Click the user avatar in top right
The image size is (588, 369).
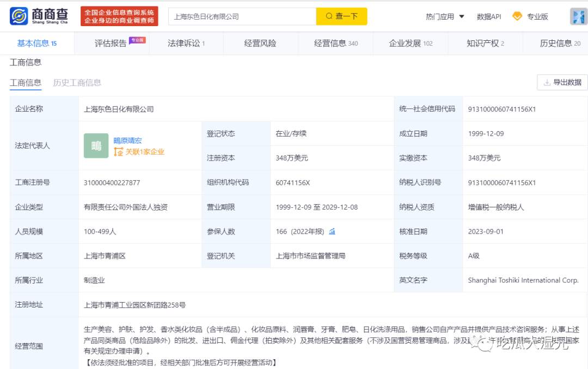click(x=578, y=16)
